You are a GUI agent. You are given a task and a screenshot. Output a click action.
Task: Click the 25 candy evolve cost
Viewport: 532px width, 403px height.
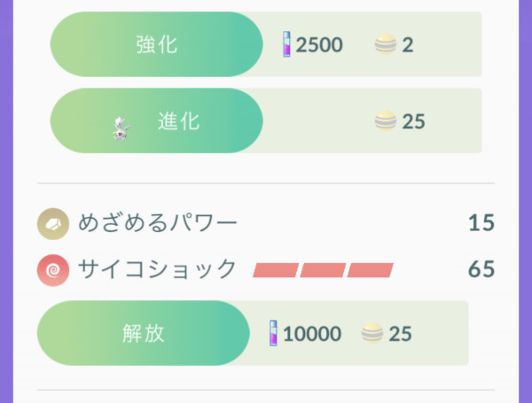pos(413,121)
